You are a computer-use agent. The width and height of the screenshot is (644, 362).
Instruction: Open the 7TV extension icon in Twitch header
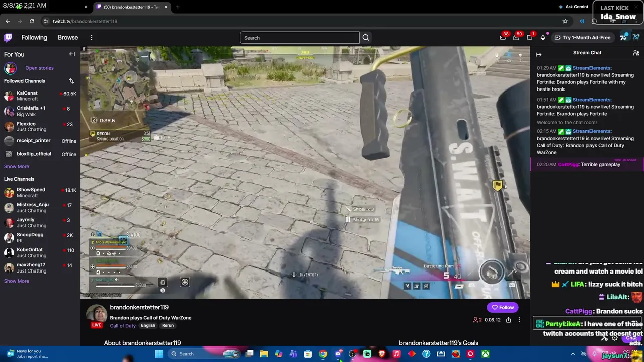click(624, 38)
